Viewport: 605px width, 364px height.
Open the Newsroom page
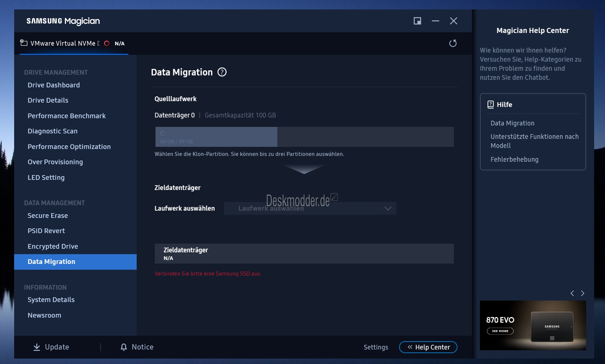click(44, 315)
